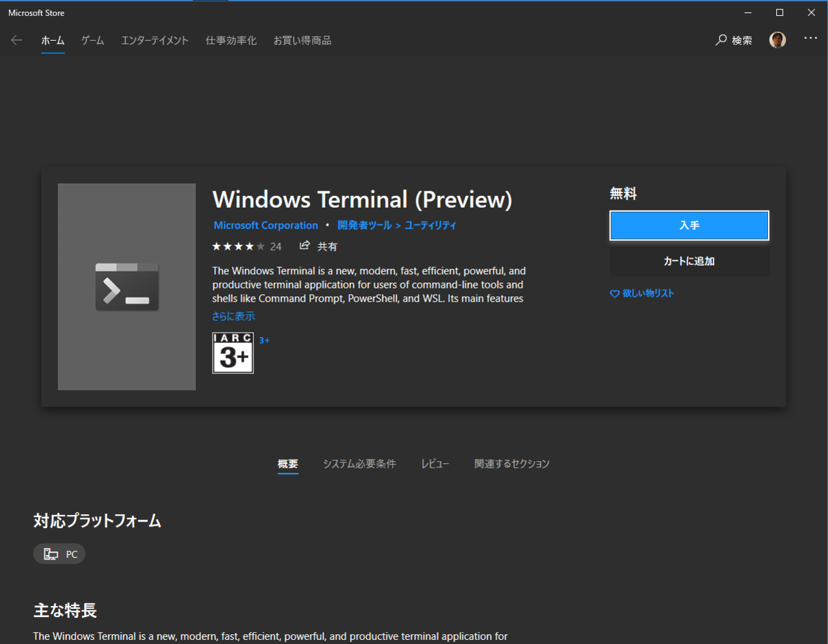The image size is (828, 644).
Task: Open the 仕事効率化 tab
Action: point(231,41)
